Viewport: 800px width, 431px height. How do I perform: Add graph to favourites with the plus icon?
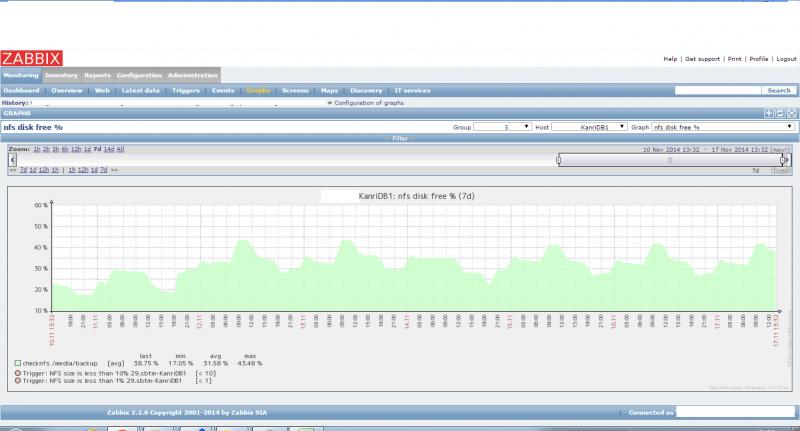(769, 114)
